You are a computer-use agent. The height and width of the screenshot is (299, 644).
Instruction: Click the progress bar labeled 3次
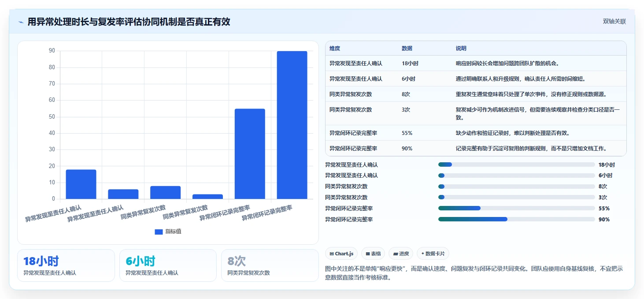[517, 198]
